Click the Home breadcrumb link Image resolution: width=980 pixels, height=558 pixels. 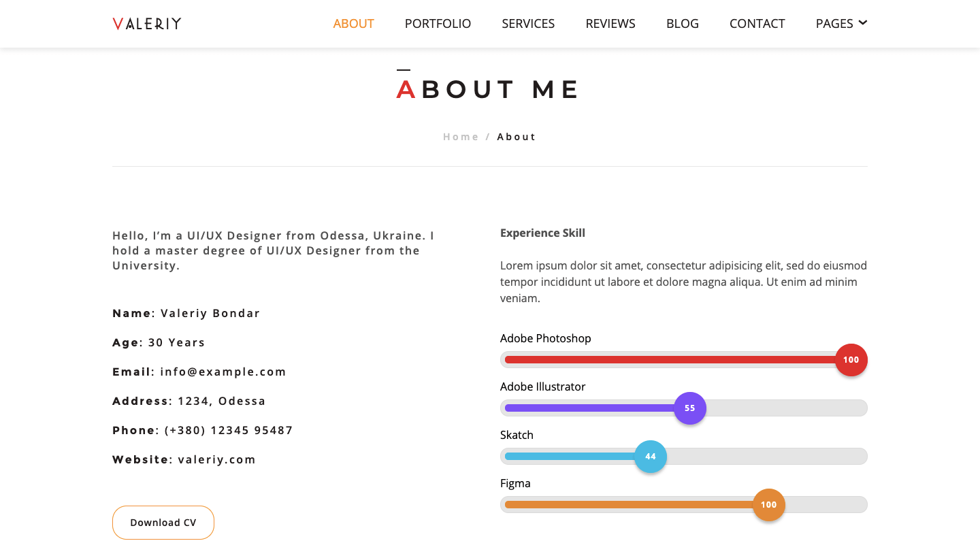click(461, 137)
